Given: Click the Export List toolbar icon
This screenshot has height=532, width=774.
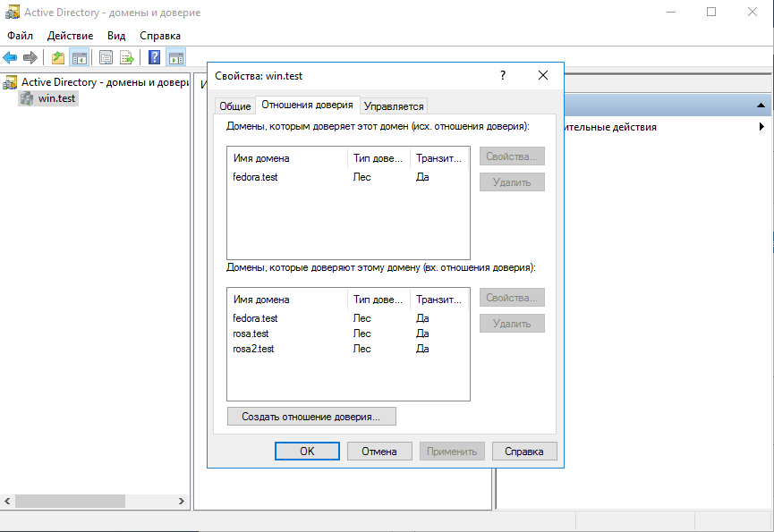Looking at the screenshot, I should coord(127,58).
